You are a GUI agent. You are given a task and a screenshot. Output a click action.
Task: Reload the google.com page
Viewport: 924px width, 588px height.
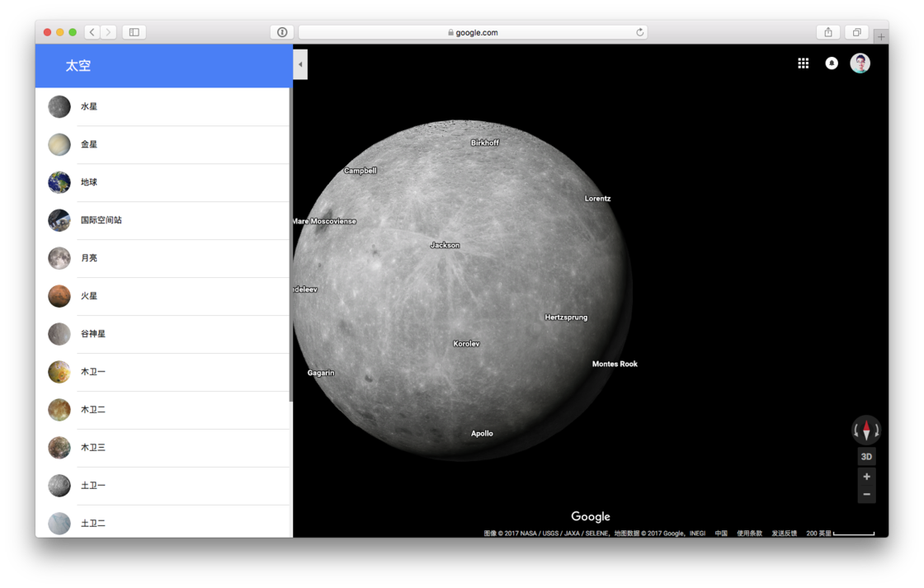coord(640,32)
